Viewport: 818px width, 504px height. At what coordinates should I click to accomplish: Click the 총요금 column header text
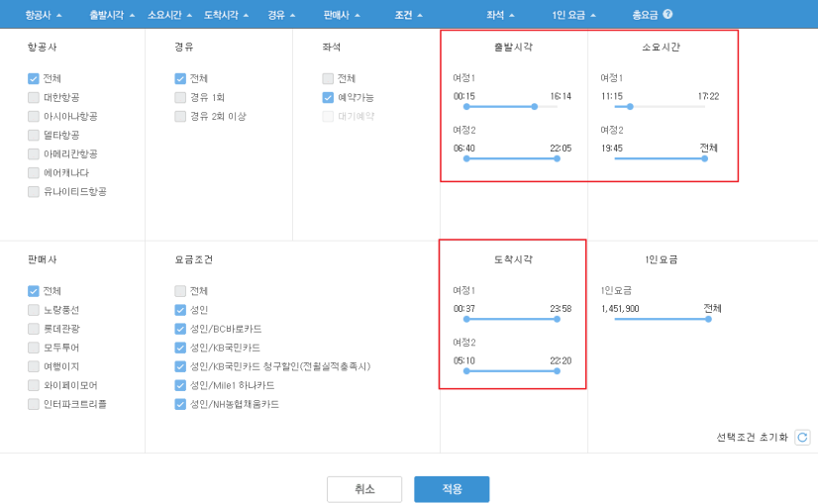(646, 15)
